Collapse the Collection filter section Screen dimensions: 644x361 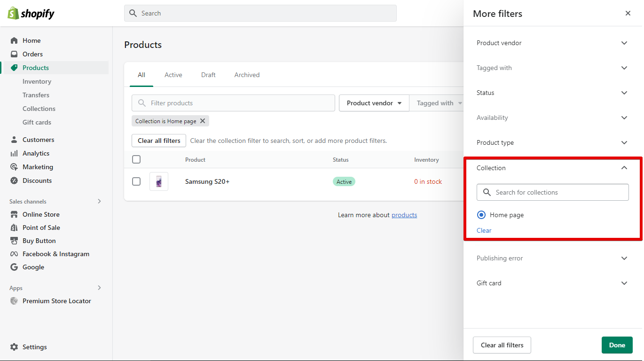[624, 168]
